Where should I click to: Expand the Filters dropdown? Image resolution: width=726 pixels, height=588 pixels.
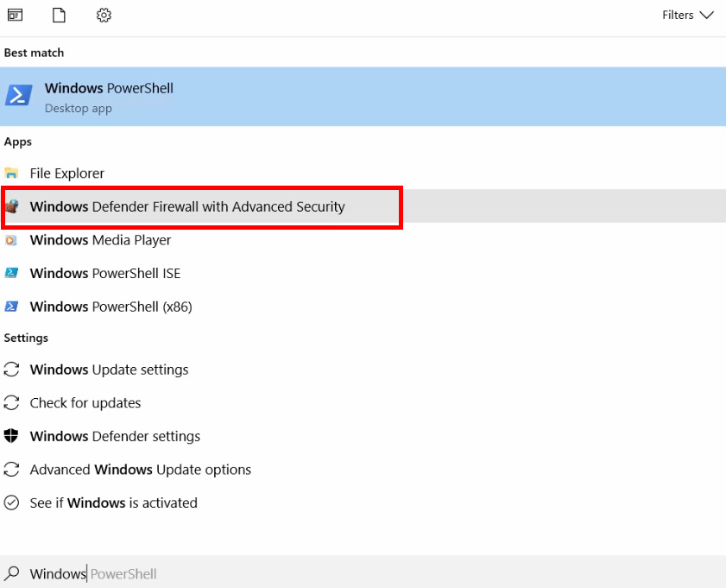tap(687, 16)
